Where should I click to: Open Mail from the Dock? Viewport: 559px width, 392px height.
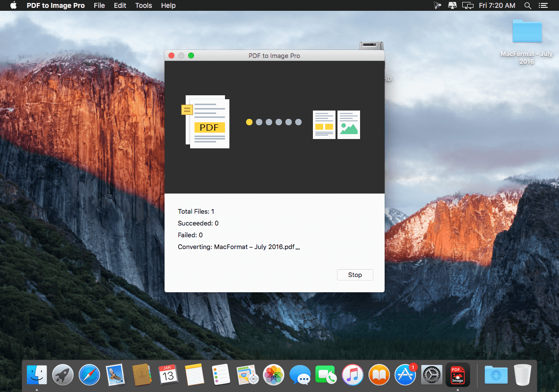tap(115, 375)
